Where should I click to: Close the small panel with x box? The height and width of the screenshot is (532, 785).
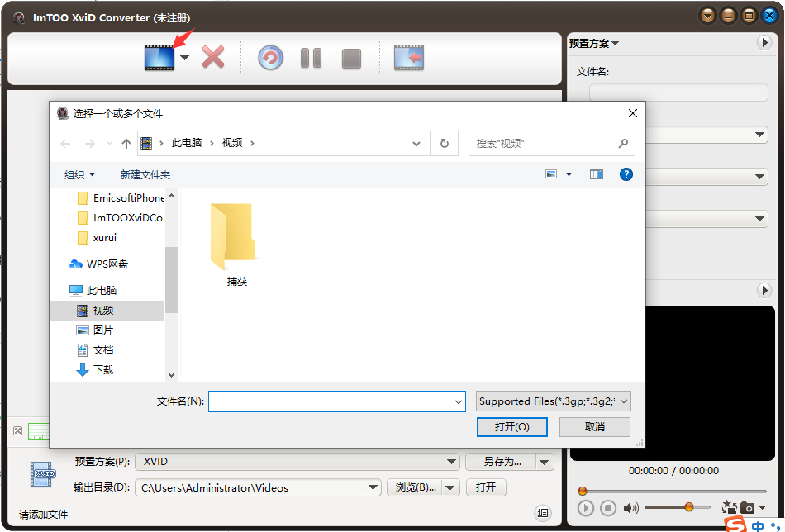tap(17, 431)
